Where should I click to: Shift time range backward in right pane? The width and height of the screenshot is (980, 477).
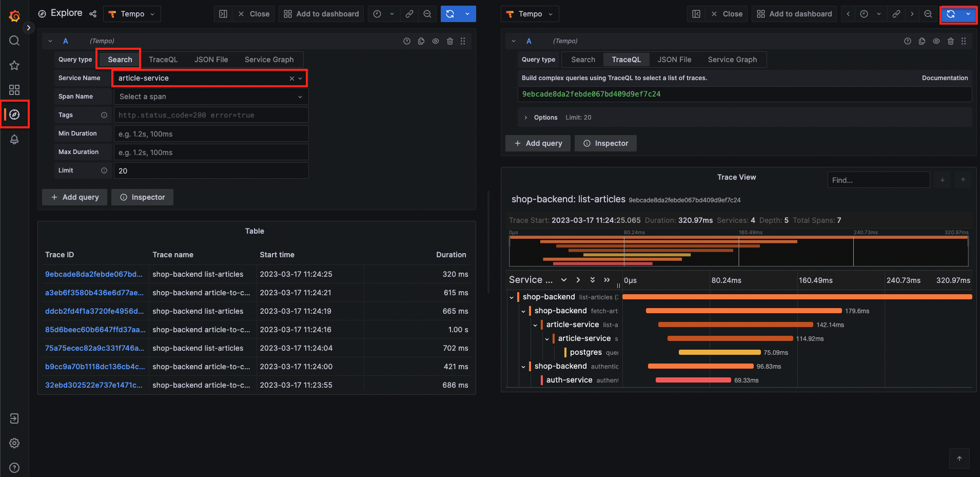click(848, 14)
